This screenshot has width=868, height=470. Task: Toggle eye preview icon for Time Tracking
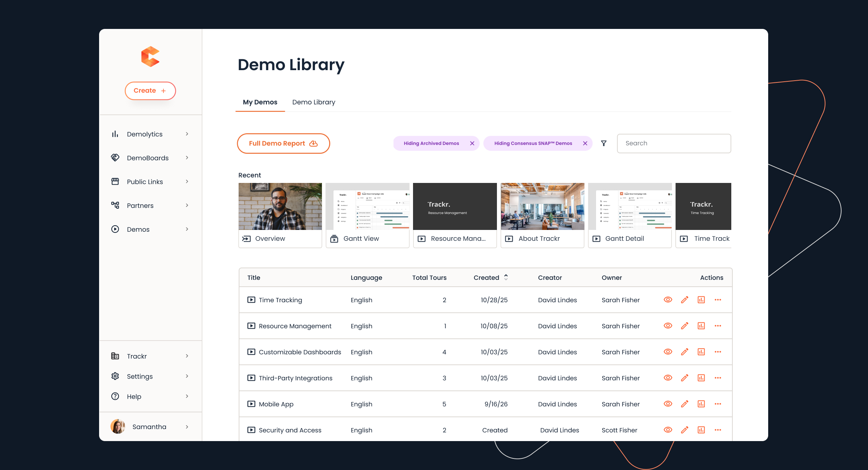668,300
